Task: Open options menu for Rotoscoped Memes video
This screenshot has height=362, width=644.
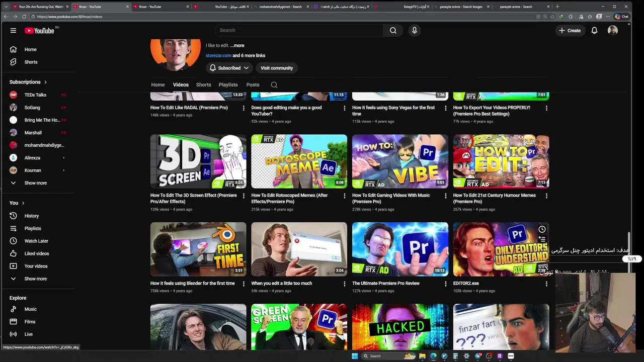Action: click(345, 196)
